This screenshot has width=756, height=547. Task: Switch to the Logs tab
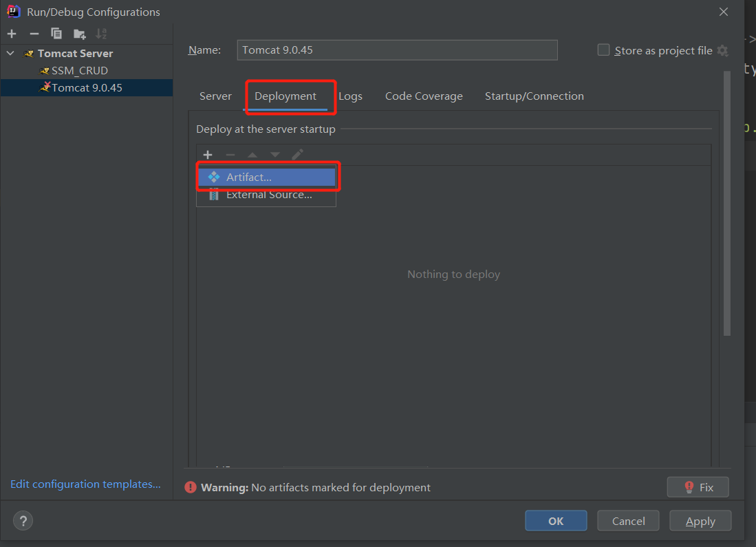pyautogui.click(x=351, y=96)
